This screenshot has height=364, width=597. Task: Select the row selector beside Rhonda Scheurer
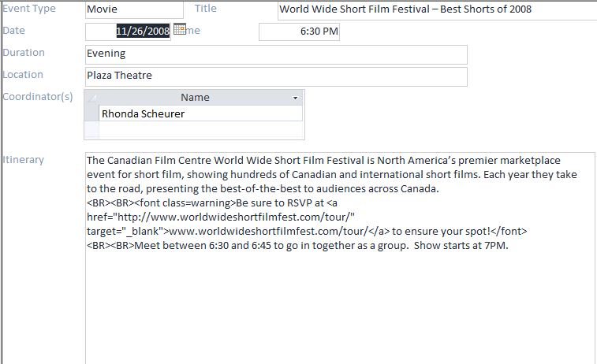point(91,113)
